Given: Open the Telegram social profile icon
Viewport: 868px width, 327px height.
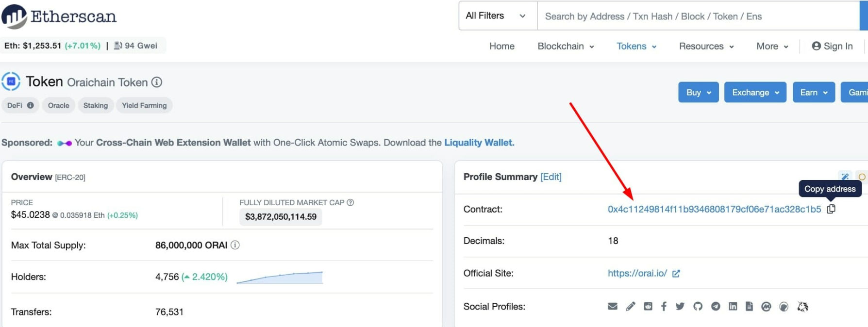Looking at the screenshot, I should click(716, 306).
